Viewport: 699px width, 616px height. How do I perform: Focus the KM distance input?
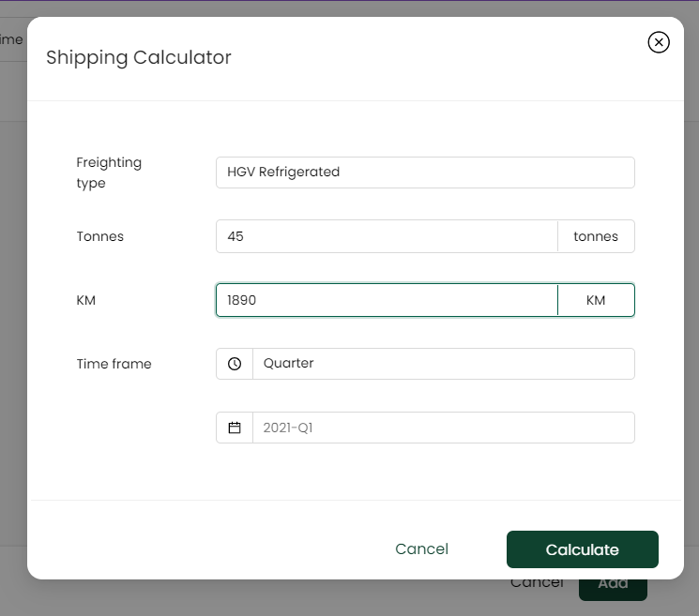pos(387,300)
